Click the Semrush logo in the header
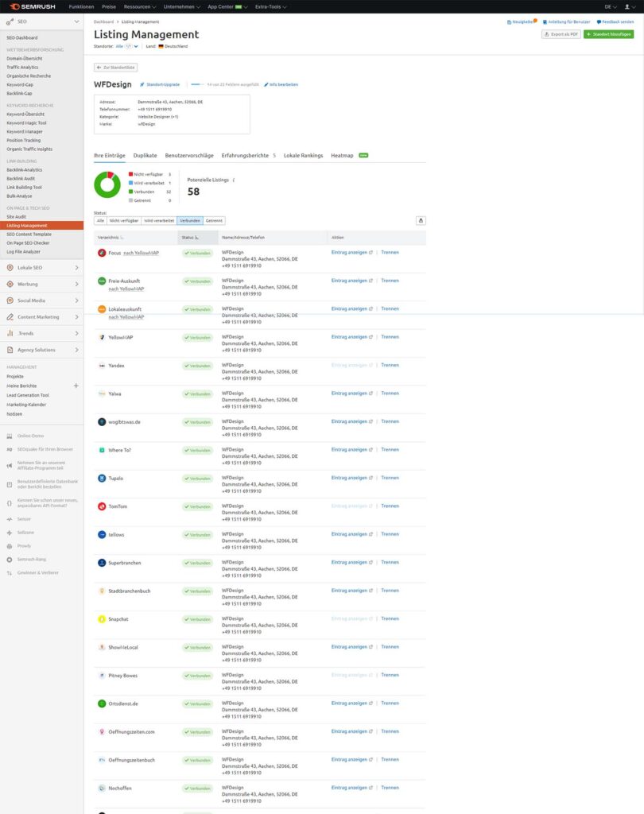The width and height of the screenshot is (644, 814). (x=32, y=6)
